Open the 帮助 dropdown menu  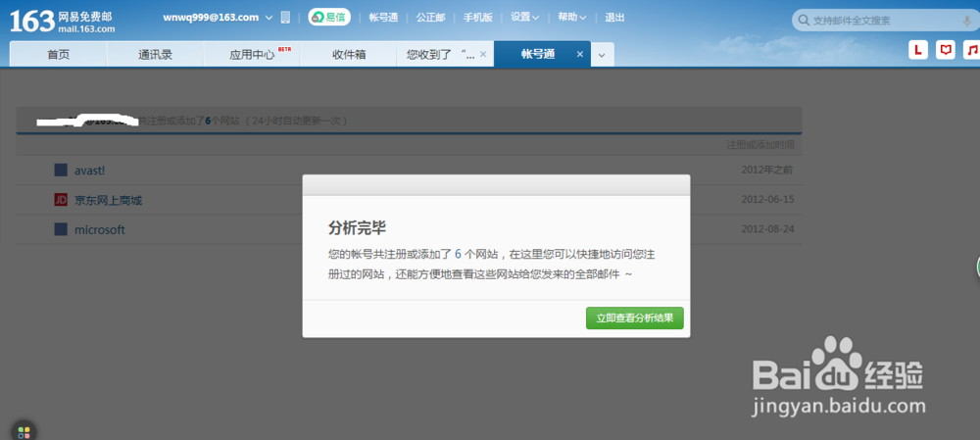click(x=572, y=18)
